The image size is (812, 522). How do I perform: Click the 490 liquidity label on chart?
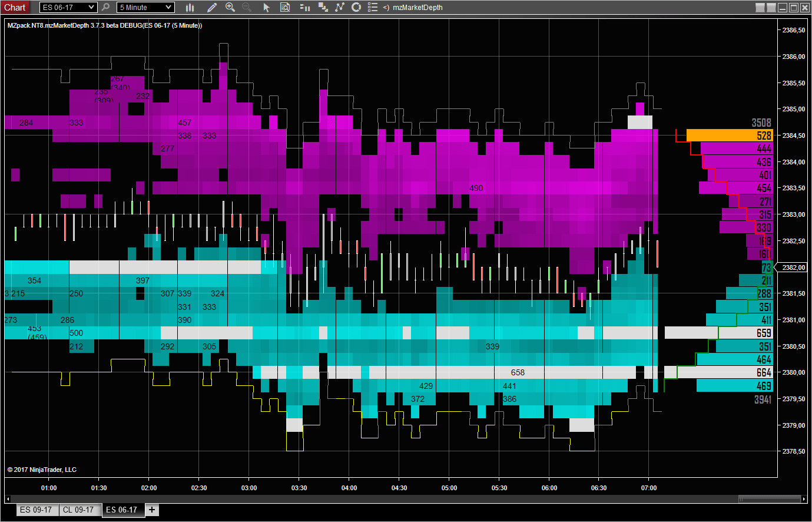pyautogui.click(x=476, y=188)
